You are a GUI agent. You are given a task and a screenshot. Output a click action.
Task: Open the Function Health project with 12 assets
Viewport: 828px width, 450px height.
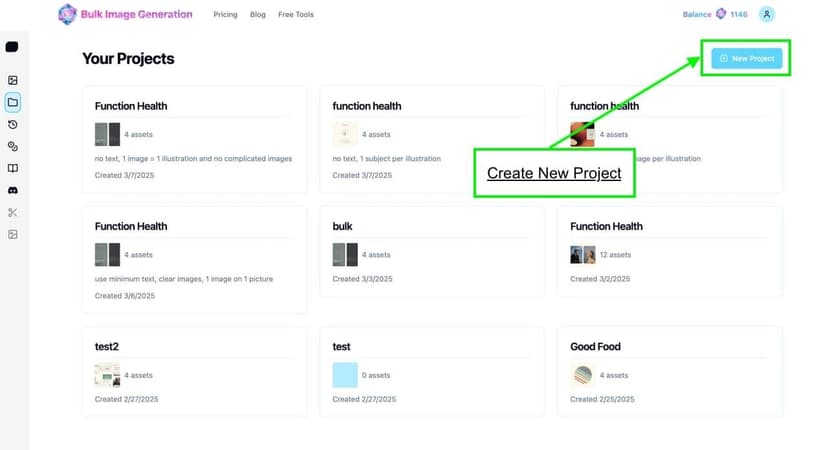click(x=670, y=252)
